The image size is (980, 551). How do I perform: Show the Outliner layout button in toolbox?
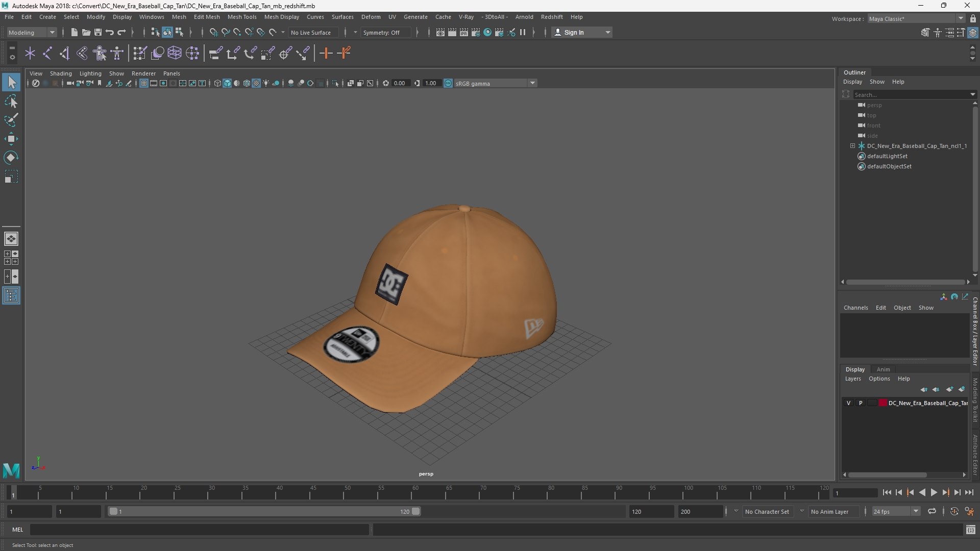11,296
